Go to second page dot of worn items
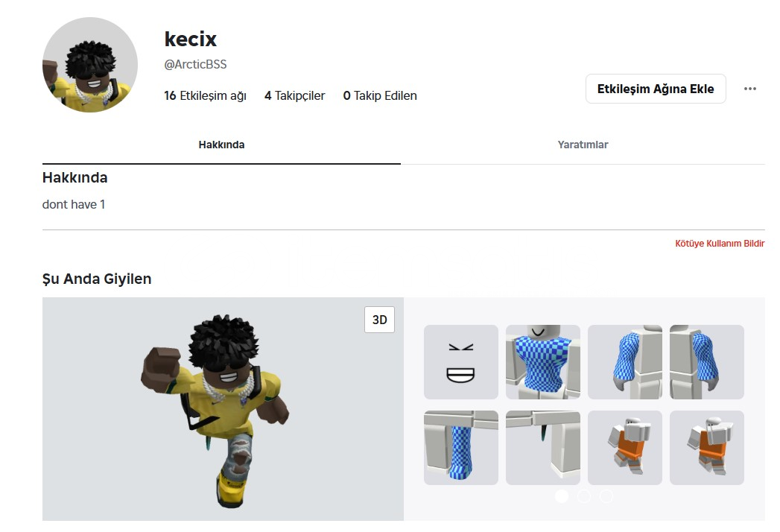Screen dimensions: 780x532 click(584, 496)
